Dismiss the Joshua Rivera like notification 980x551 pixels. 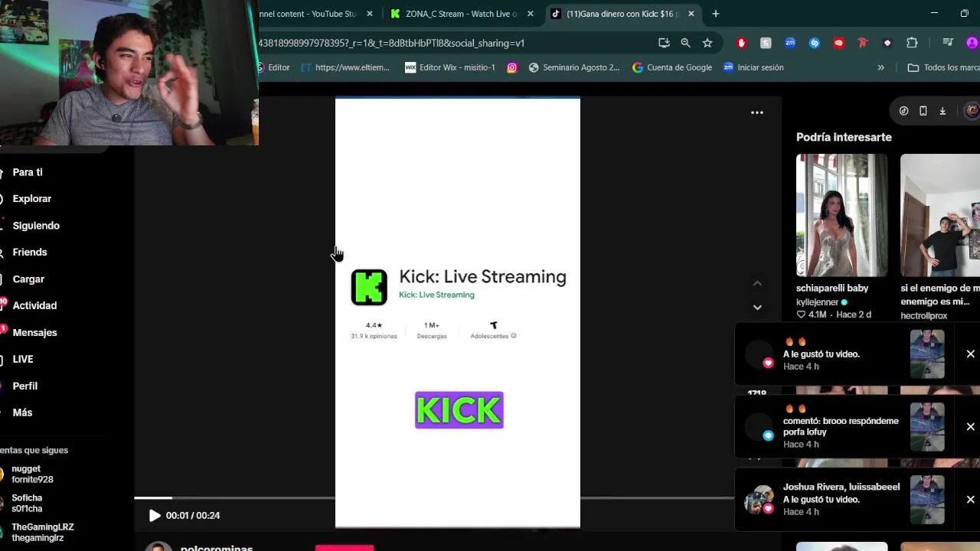point(970,499)
